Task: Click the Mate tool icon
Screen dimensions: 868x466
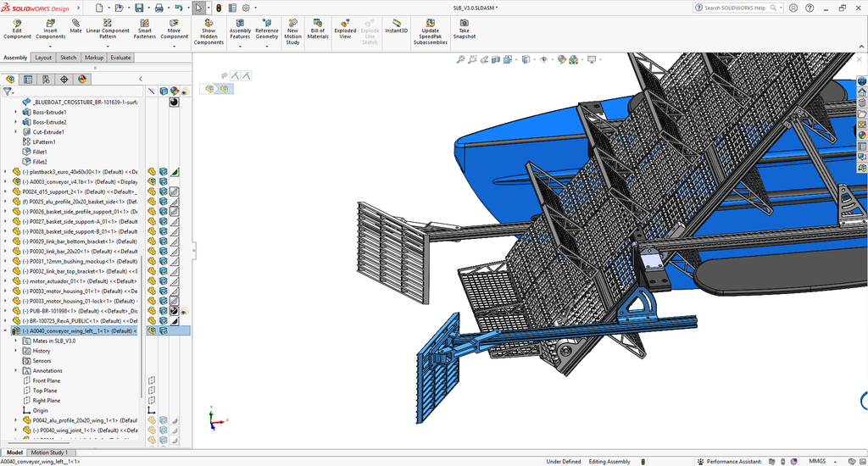Action: pos(75,26)
